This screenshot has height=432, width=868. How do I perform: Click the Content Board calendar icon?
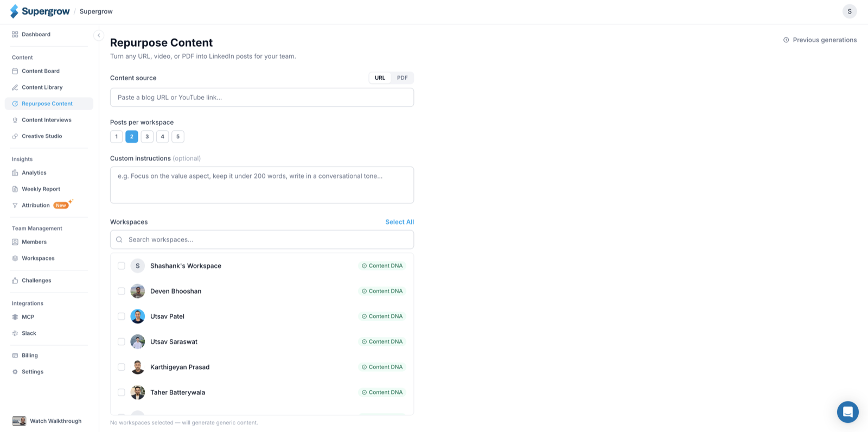click(x=15, y=71)
